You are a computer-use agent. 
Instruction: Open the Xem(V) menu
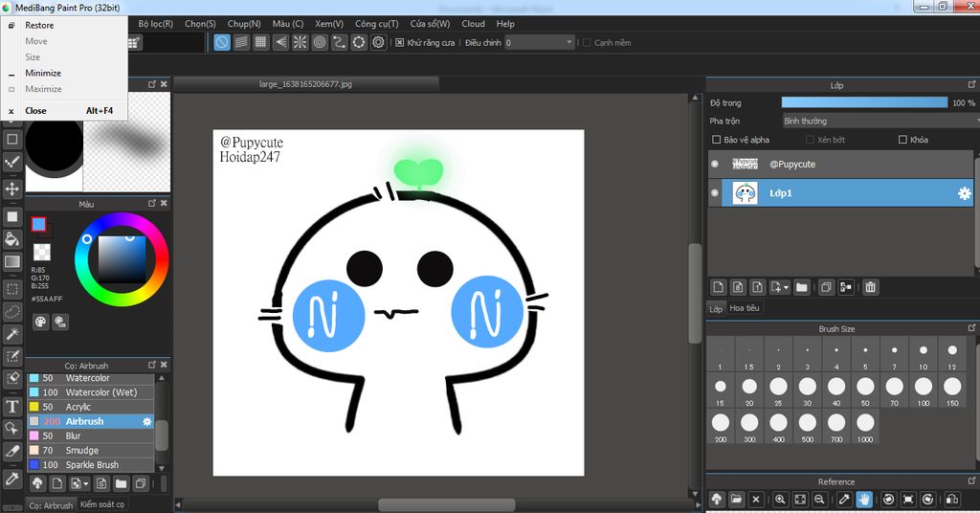click(x=329, y=24)
